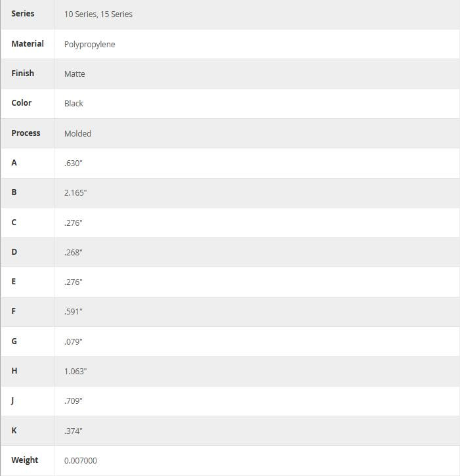The image size is (460, 476).
Task: Select the '10 Series, 15 Series' value
Action: click(98, 14)
